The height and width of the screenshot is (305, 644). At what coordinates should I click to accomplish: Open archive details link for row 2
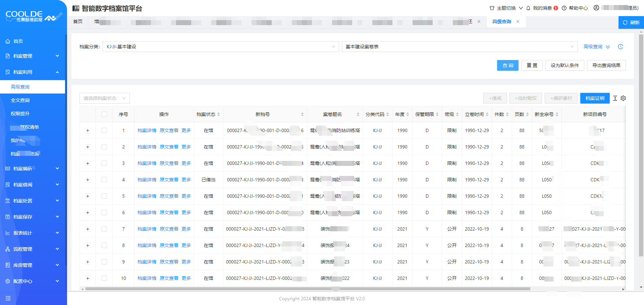click(147, 147)
